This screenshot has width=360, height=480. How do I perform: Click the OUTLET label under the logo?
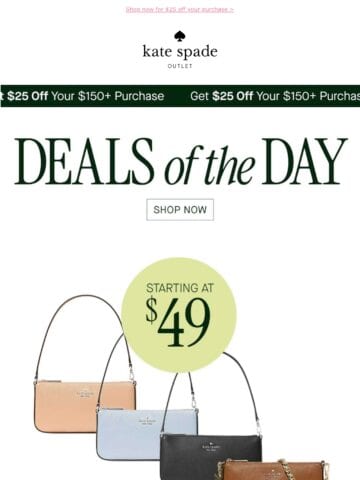tap(180, 66)
